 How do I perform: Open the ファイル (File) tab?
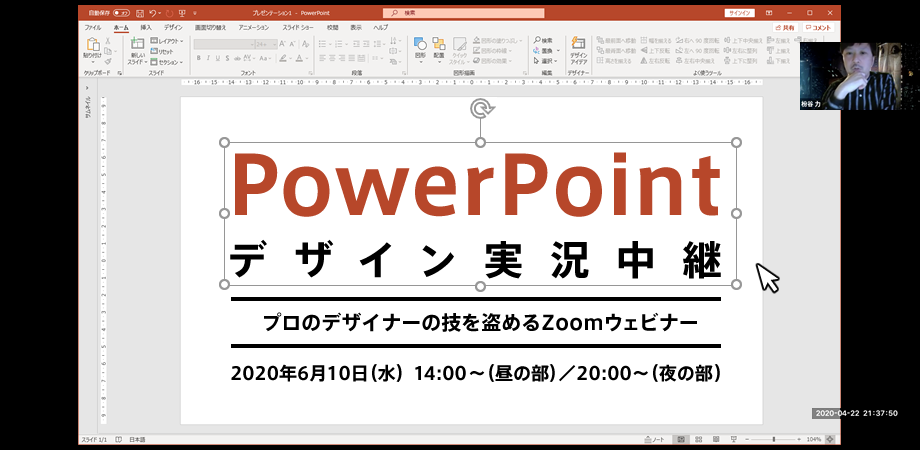point(92,28)
